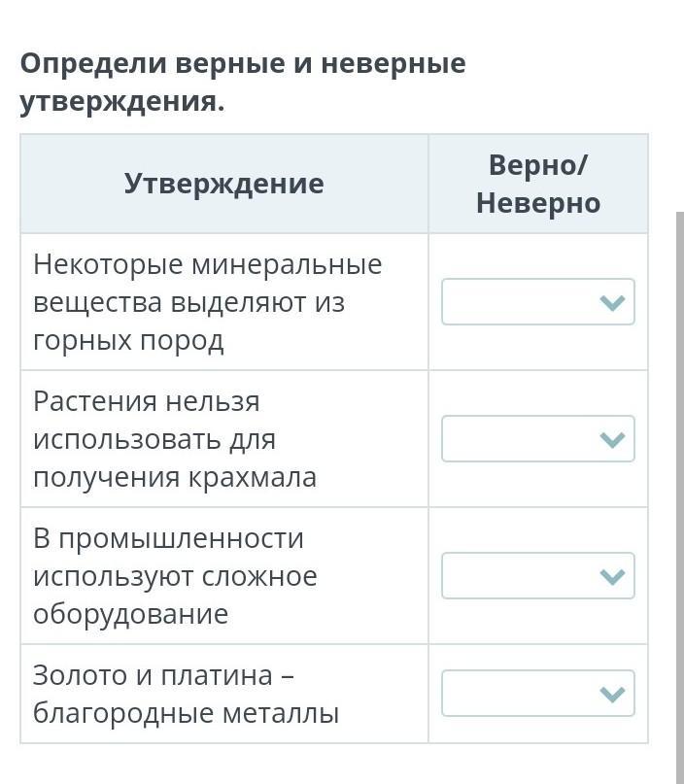Open answer dropdown for "Некоторые минеральные вещества" statement
Viewport: 684px width, 784px height.
click(x=537, y=302)
